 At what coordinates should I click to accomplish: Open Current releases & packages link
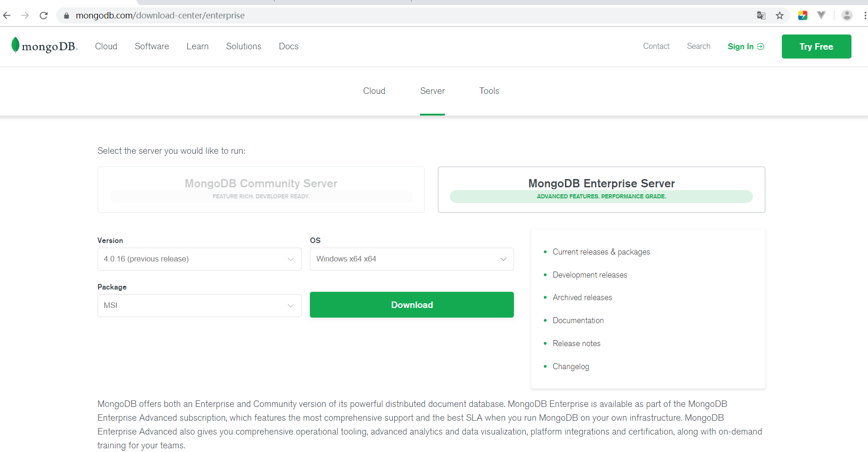coord(601,252)
